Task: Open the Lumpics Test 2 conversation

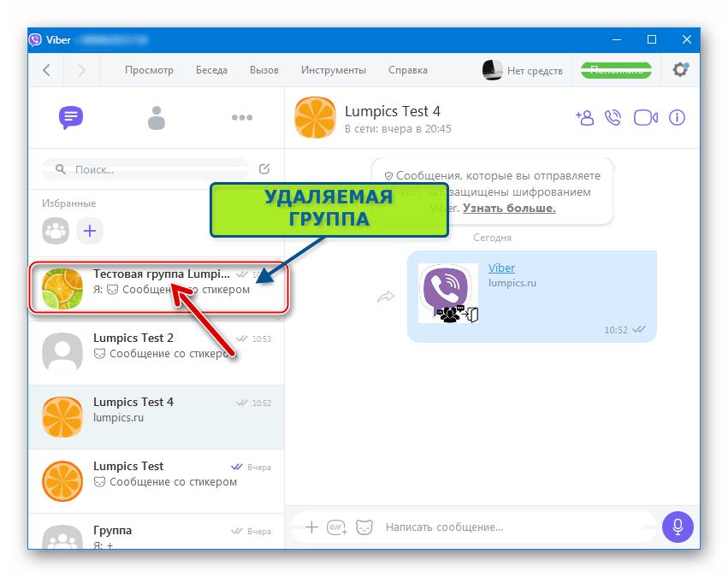Action: click(x=157, y=352)
